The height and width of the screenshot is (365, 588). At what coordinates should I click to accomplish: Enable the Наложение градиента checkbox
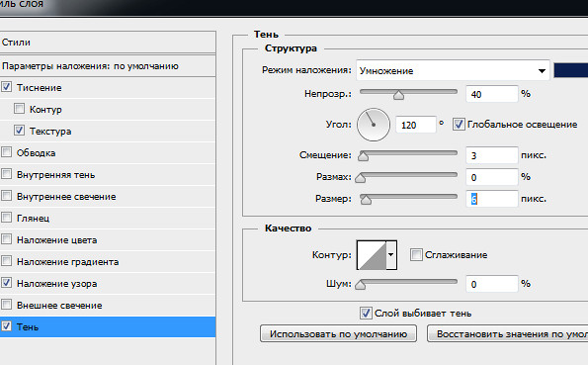pyautogui.click(x=6, y=261)
